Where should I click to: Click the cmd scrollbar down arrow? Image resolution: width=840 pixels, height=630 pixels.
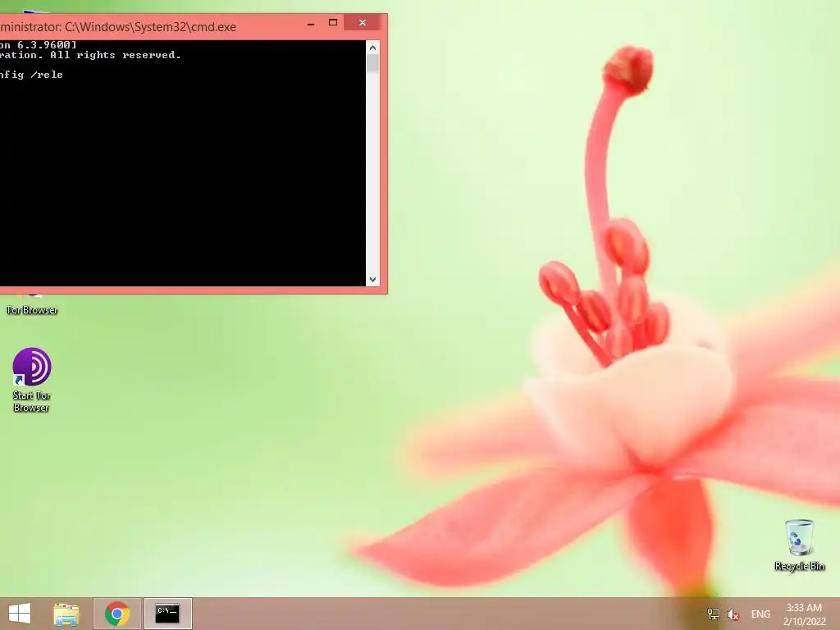(x=373, y=280)
